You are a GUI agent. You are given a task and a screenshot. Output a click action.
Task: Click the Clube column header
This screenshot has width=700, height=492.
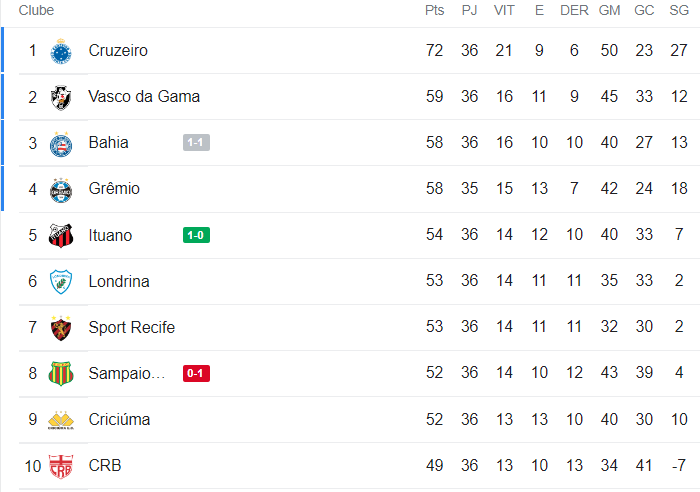[x=36, y=10]
